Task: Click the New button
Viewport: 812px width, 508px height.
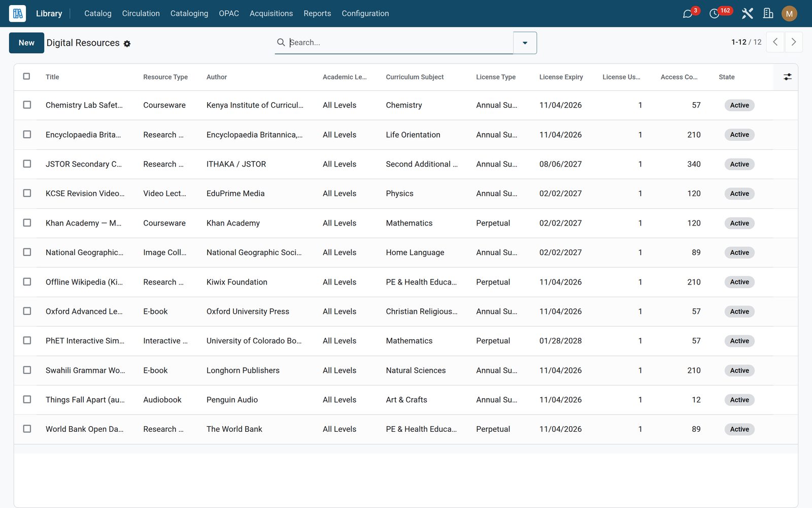Action: click(26, 43)
